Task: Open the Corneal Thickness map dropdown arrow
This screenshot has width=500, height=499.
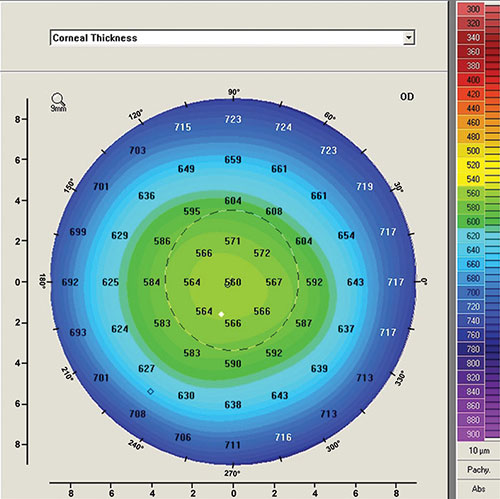Action: 409,38
